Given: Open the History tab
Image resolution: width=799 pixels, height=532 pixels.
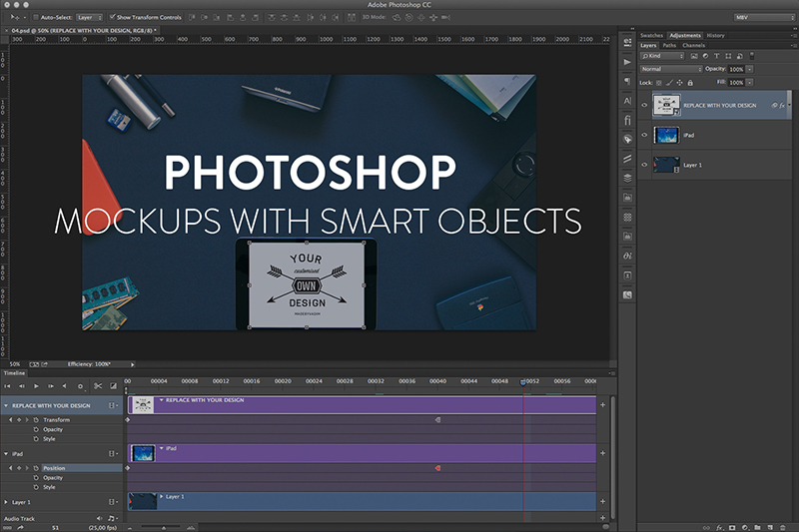Looking at the screenshot, I should pyautogui.click(x=716, y=35).
